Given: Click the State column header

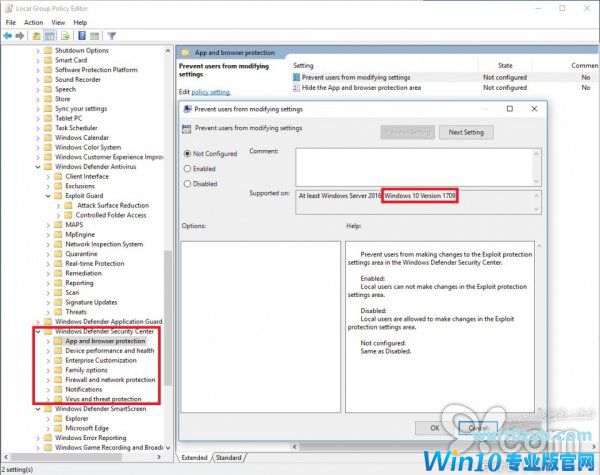Looking at the screenshot, I should click(x=505, y=65).
